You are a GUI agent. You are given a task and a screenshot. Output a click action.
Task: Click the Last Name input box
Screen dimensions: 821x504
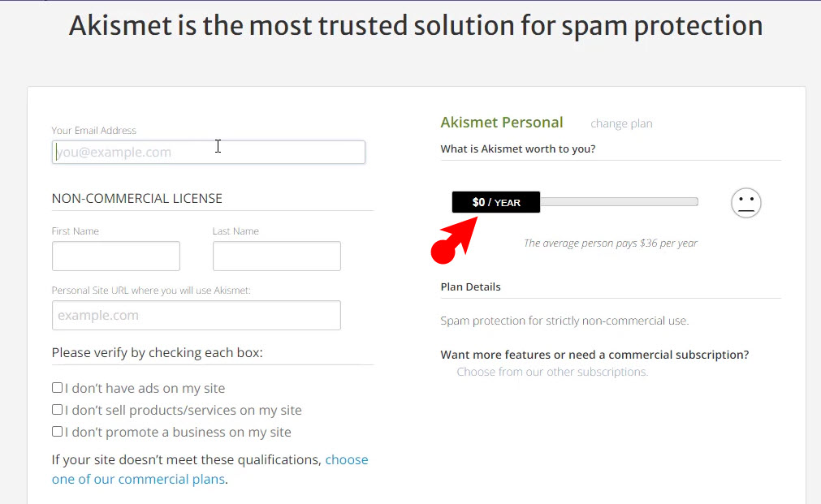[276, 256]
